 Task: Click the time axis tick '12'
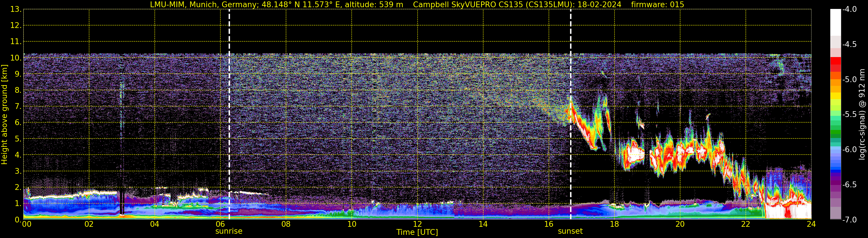417,224
